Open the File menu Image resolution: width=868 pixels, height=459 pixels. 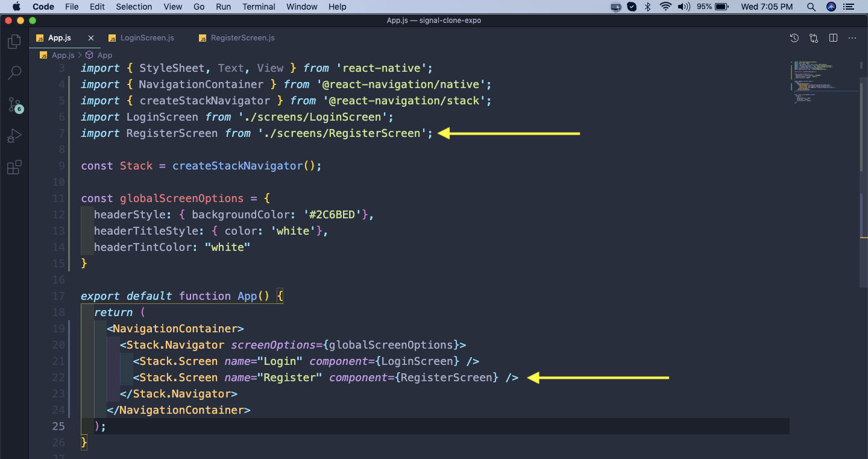[72, 7]
